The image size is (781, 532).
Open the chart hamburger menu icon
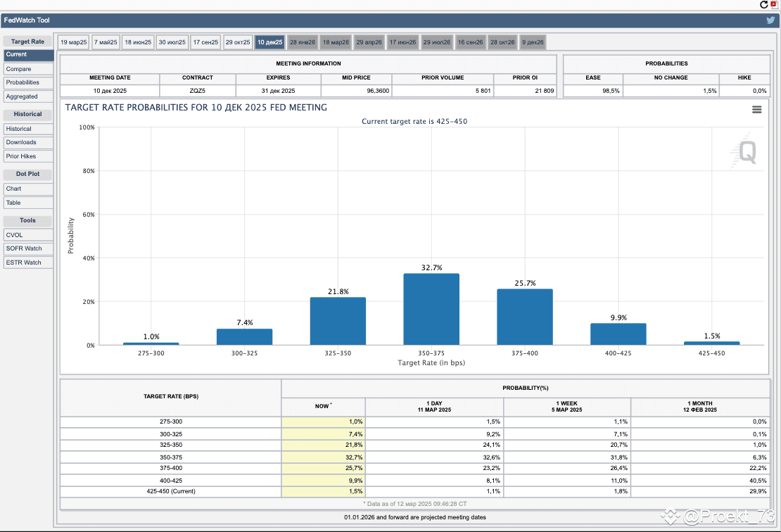coord(756,110)
